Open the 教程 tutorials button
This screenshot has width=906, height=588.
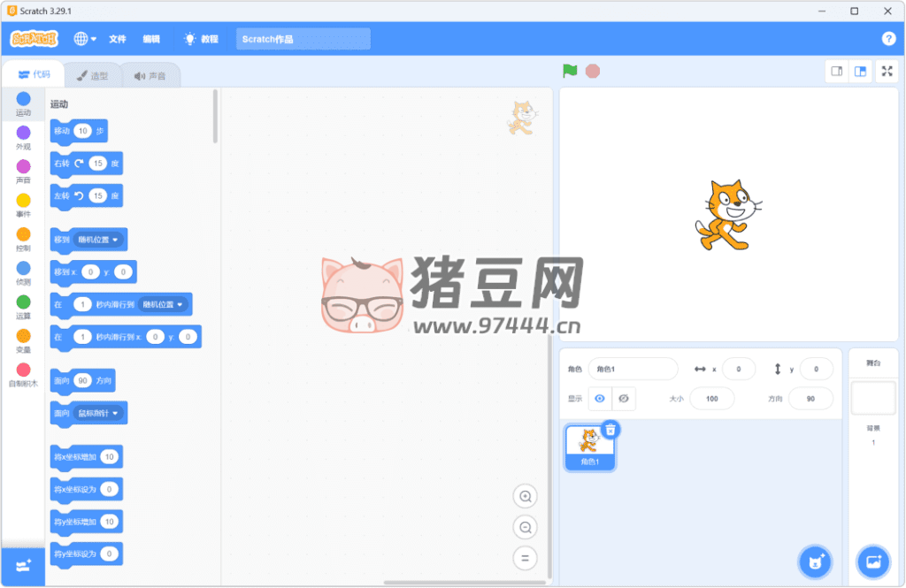pos(201,39)
